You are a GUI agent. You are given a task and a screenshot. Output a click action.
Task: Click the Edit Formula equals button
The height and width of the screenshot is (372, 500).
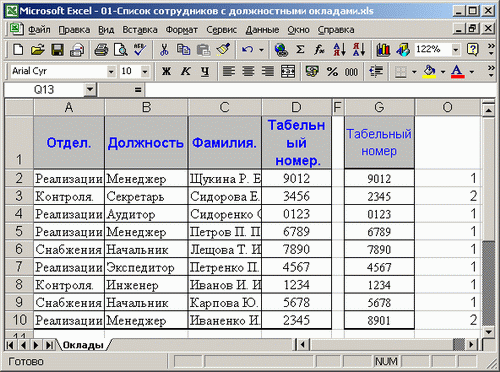pos(138,90)
